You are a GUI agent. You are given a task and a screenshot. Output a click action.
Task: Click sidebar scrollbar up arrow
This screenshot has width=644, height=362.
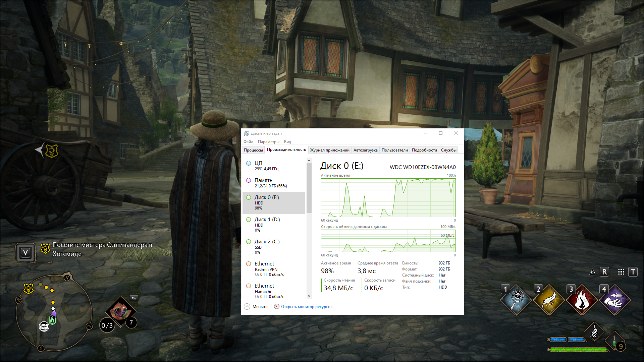(309, 161)
